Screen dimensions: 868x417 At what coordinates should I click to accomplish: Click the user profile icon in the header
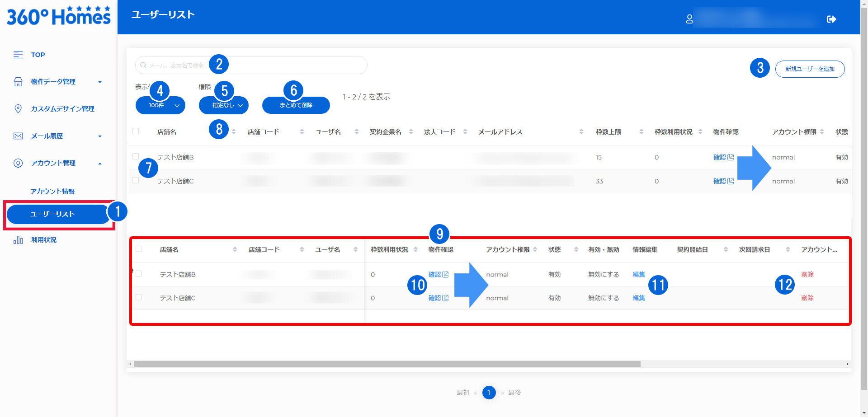click(689, 19)
